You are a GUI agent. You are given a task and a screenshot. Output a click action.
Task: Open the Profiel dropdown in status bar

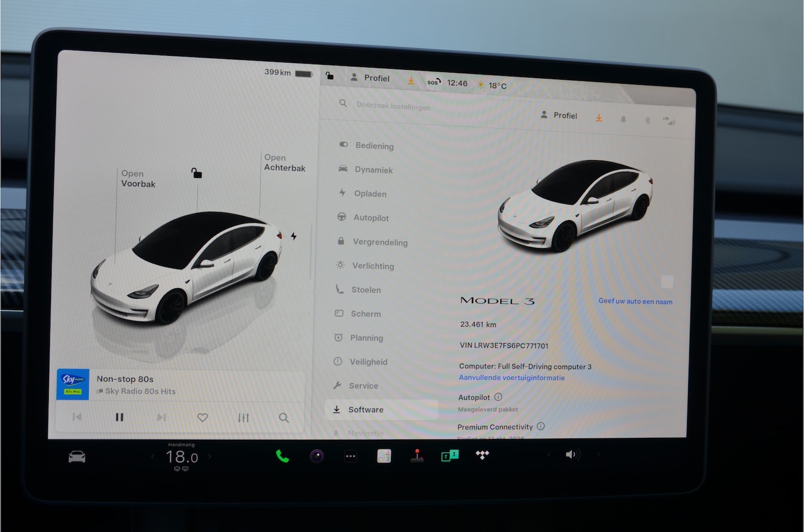[370, 78]
